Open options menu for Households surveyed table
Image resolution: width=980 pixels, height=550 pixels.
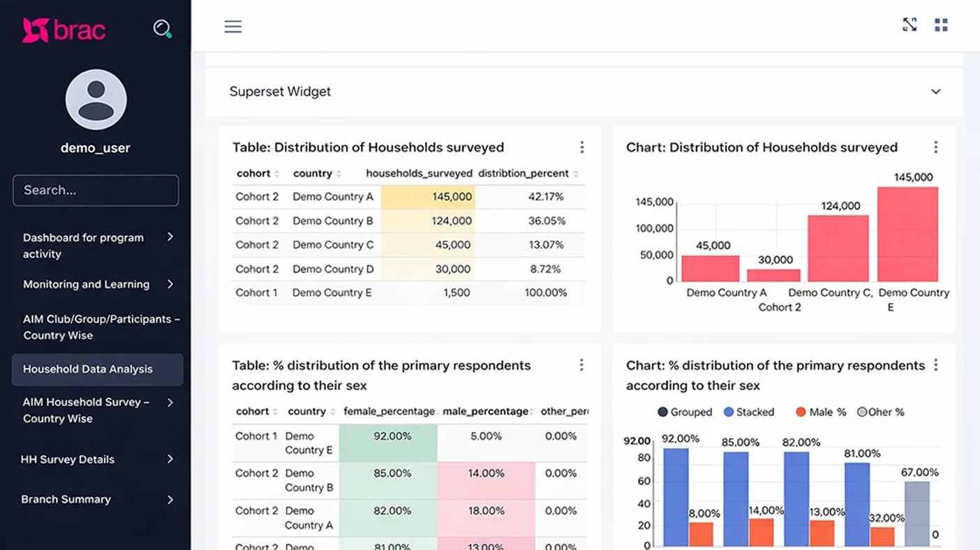[582, 147]
